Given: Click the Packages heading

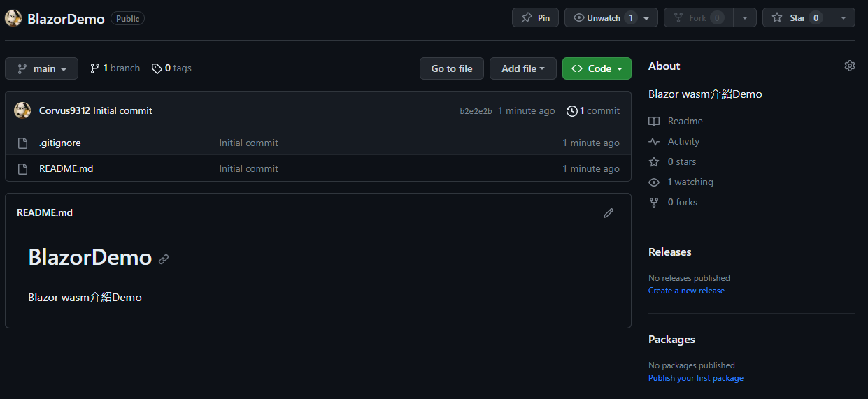Looking at the screenshot, I should point(671,340).
